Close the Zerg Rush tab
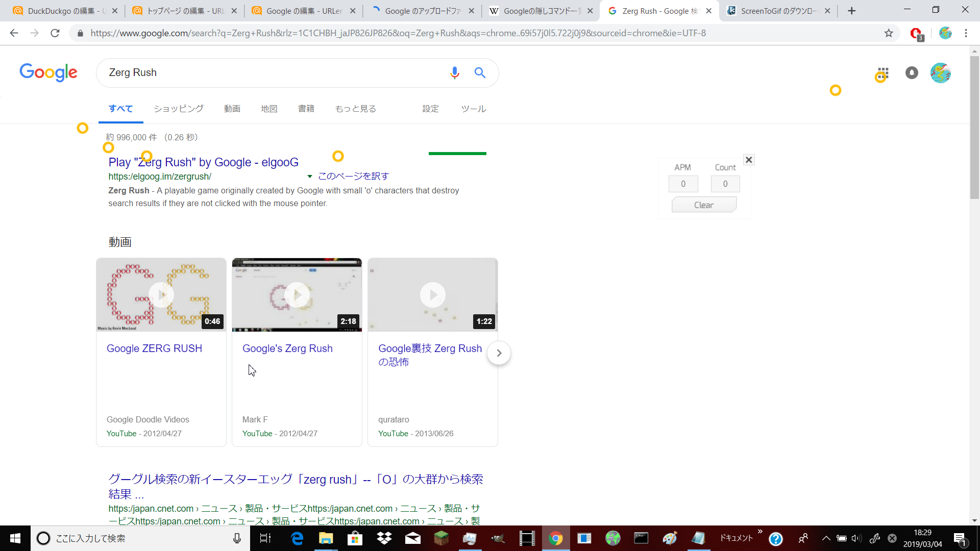Screen dimensions: 980x551 point(708,11)
